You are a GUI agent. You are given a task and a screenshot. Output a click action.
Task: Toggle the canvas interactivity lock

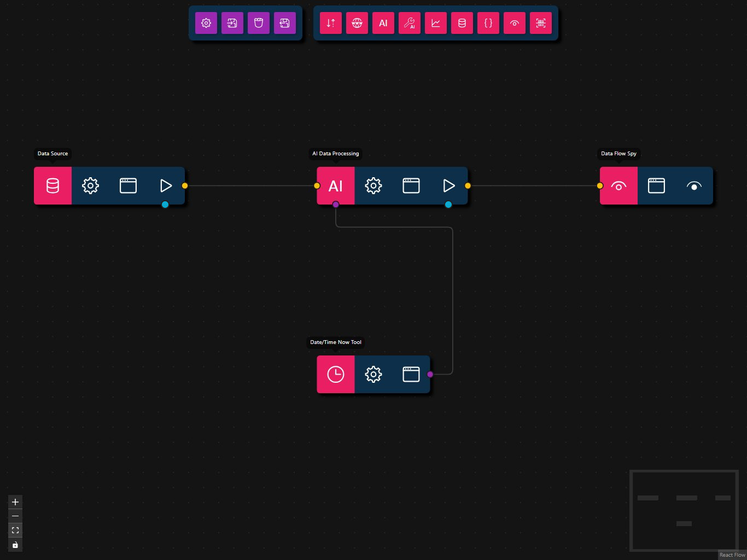tap(15, 545)
